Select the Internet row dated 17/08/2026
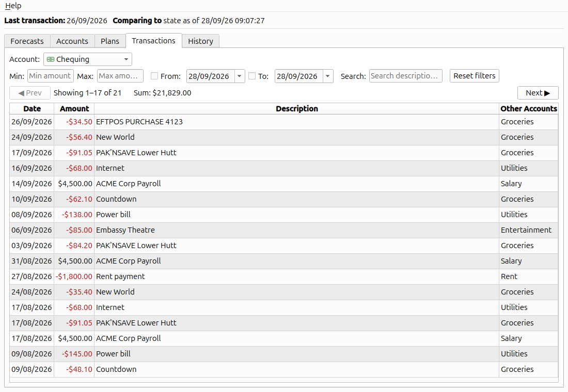 (283, 307)
